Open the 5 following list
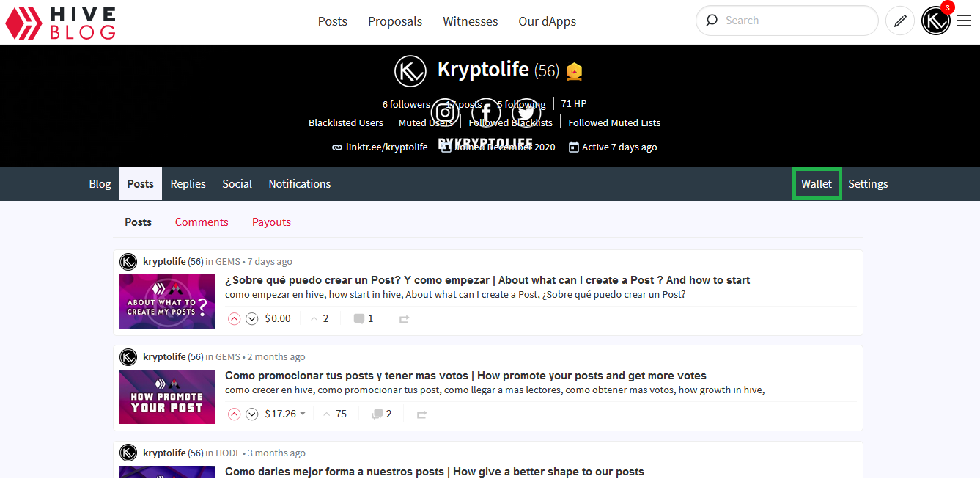Viewport: 980px width, 501px height. point(521,104)
